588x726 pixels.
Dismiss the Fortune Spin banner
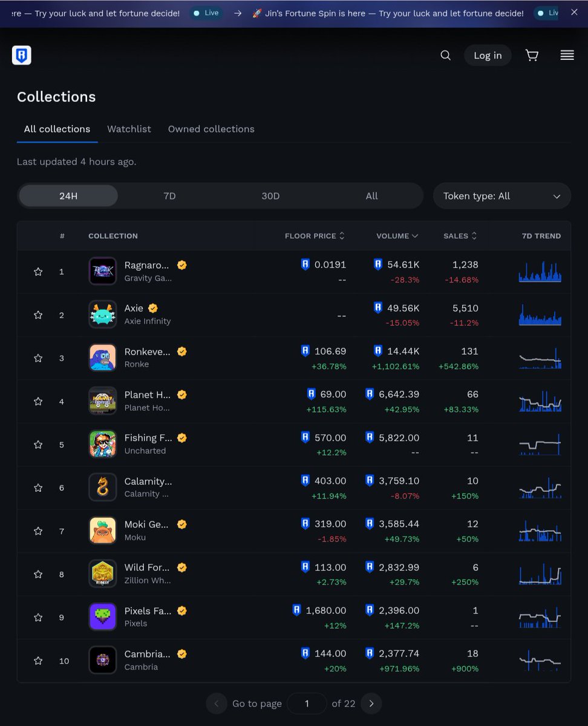click(574, 12)
